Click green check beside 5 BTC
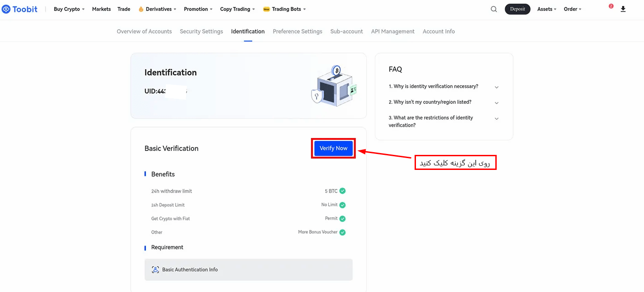This screenshot has width=644, height=292. pyautogui.click(x=343, y=191)
